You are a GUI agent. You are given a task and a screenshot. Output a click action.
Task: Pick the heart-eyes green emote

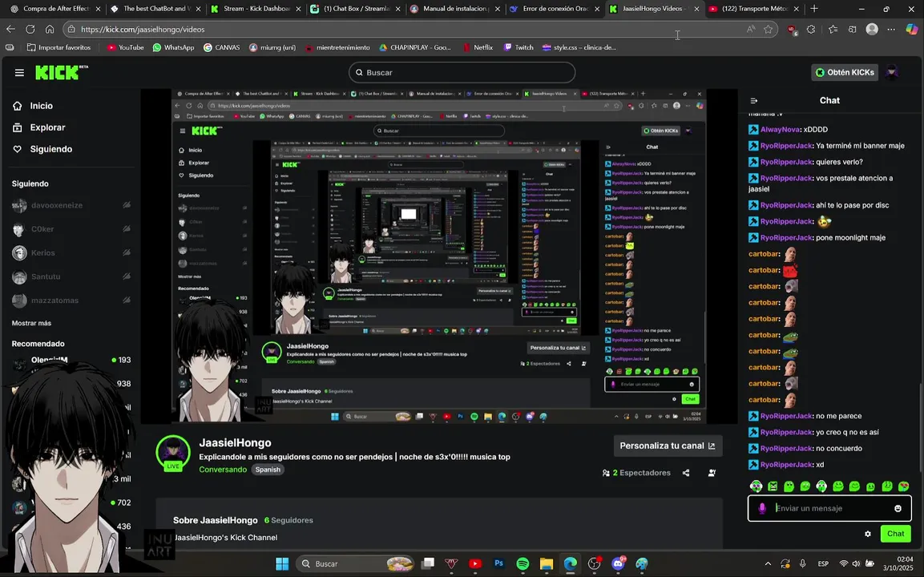[x=903, y=486]
